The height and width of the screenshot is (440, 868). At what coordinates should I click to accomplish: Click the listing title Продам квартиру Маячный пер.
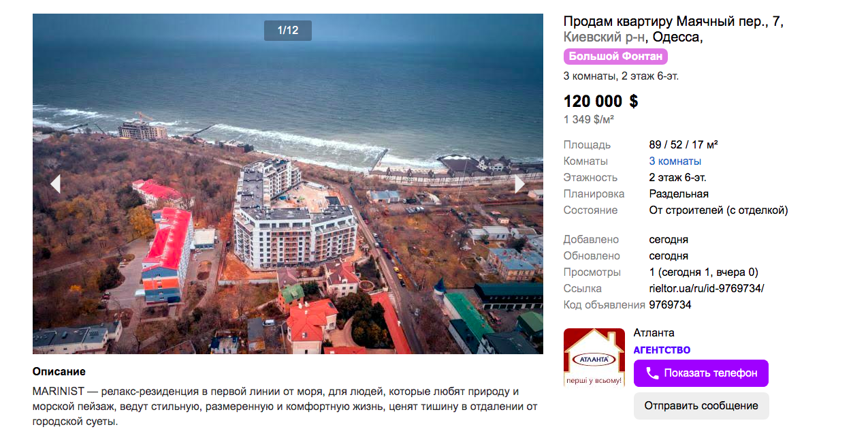point(666,22)
